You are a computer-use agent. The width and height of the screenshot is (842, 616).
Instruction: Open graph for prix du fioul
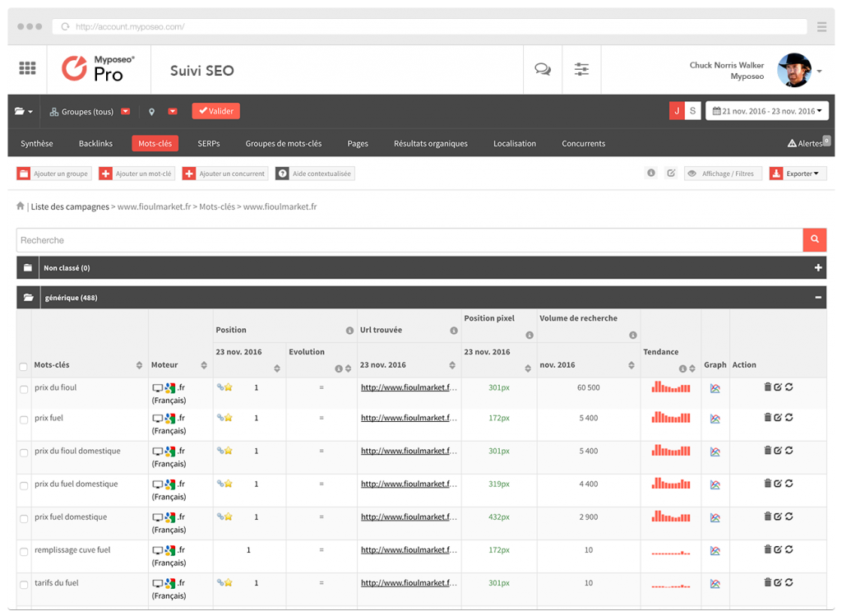(x=715, y=388)
